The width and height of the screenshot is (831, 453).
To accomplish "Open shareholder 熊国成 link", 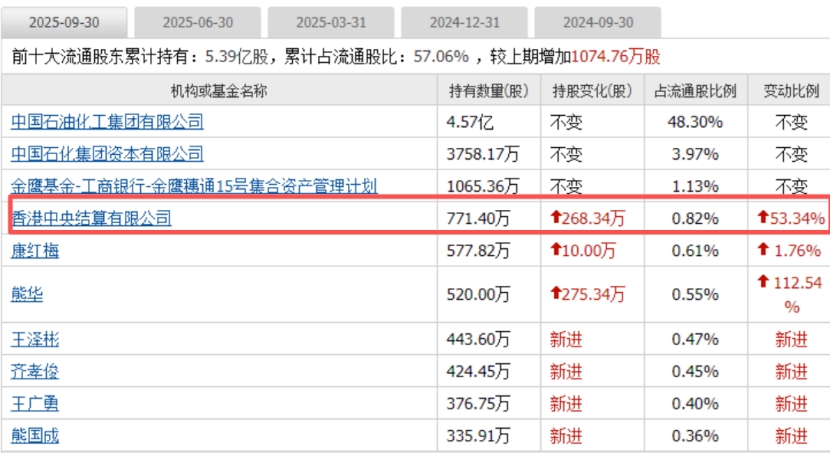I will pos(35,436).
